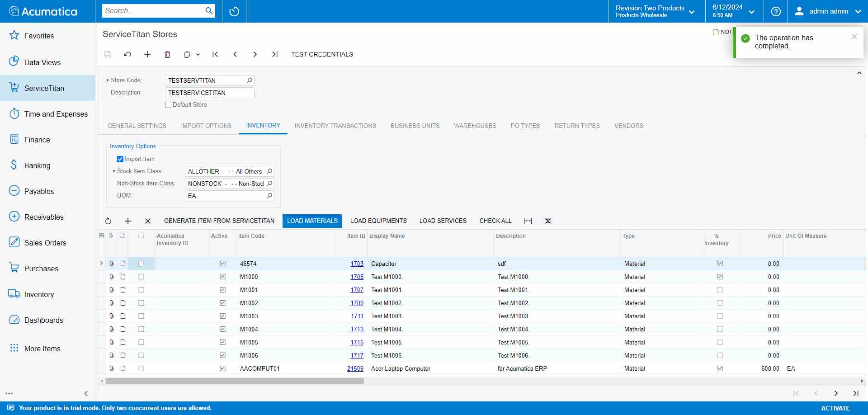Open admin admin user menu
Image resolution: width=868 pixels, height=415 pixels.
(x=828, y=11)
